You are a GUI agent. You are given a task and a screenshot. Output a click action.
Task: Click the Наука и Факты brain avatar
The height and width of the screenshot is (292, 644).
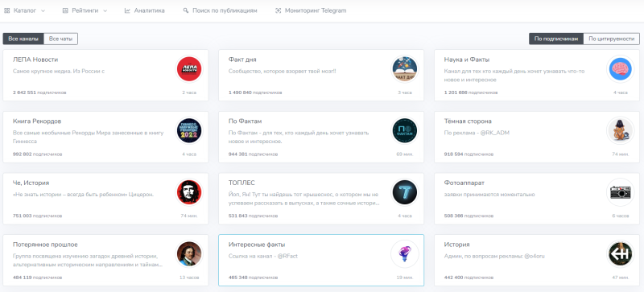620,69
